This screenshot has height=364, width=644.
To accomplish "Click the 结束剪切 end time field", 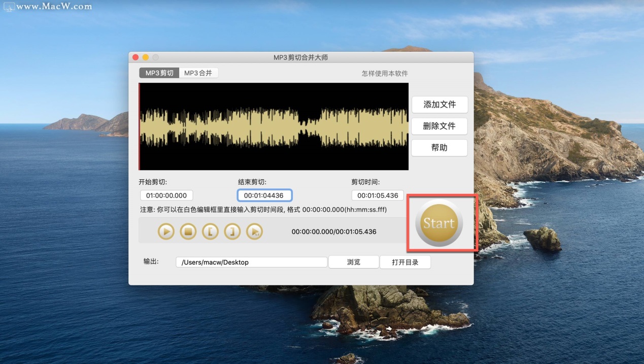I will [264, 195].
